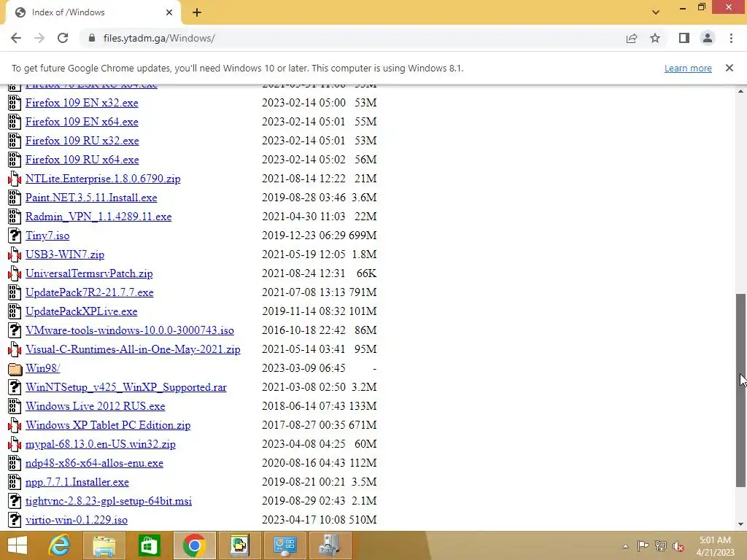747x560 pixels.
Task: Click the Chrome taskbar icon
Action: coord(194,545)
